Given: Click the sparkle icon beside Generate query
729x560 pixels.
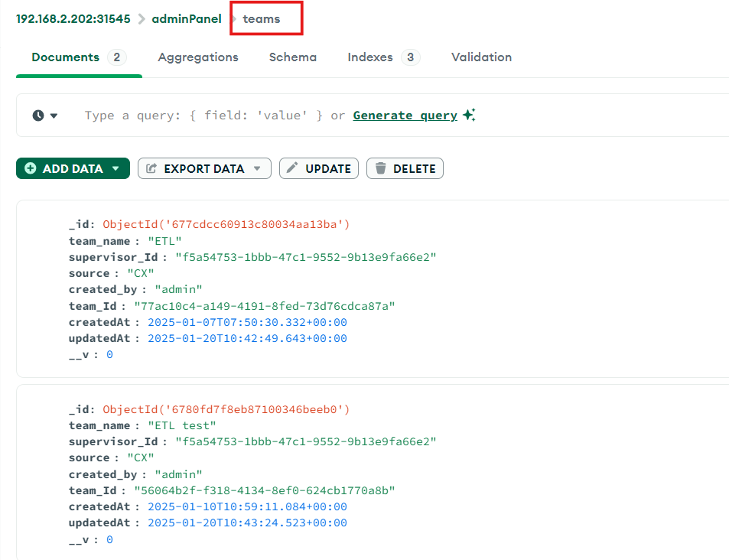Looking at the screenshot, I should point(469,116).
